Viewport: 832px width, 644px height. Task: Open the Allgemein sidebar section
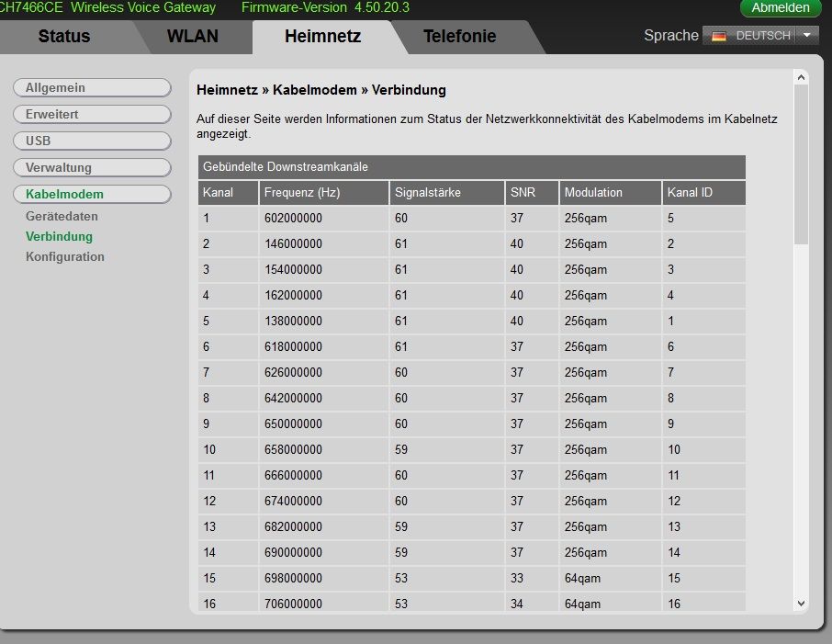pyautogui.click(x=92, y=87)
